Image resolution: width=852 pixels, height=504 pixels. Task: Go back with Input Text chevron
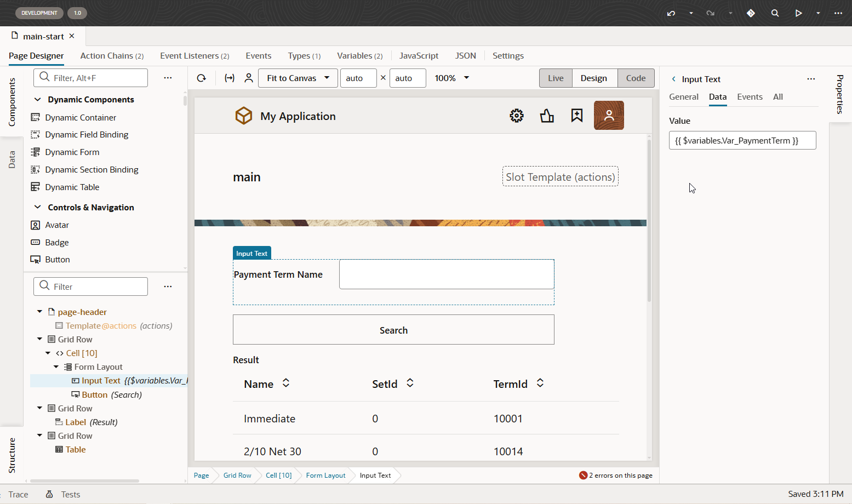tap(674, 79)
